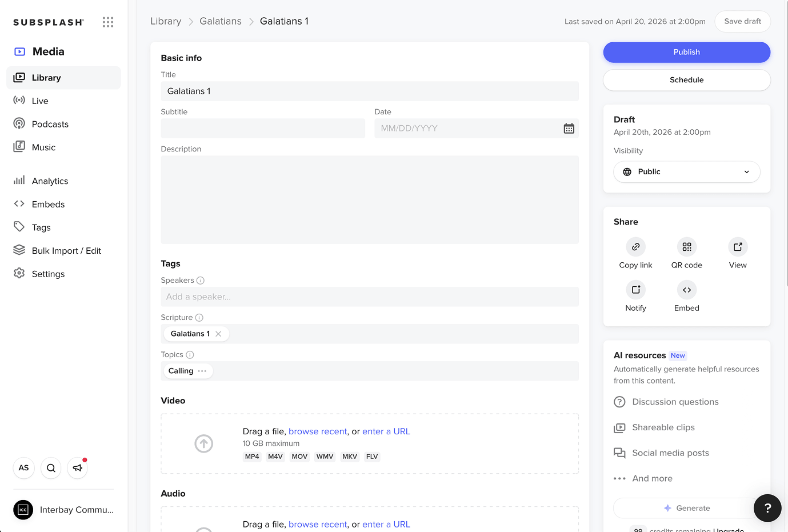Click the Add a speaker field
This screenshot has width=788, height=532.
(x=370, y=297)
